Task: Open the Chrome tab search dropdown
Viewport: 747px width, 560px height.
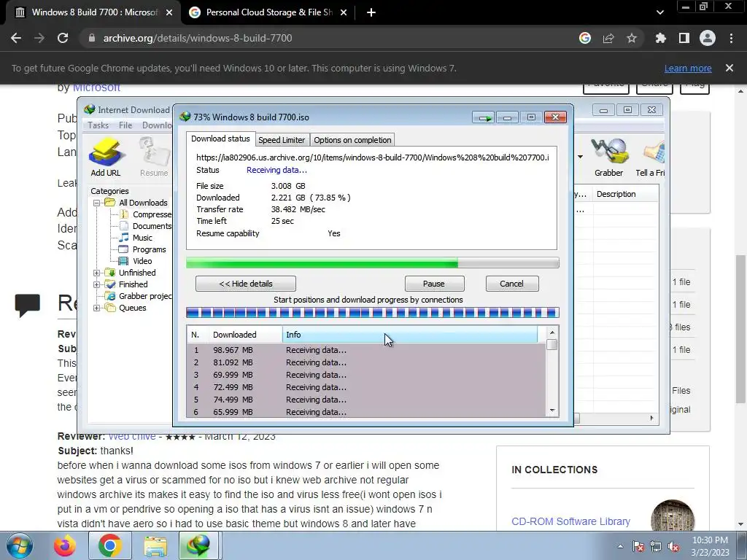Action: click(659, 12)
